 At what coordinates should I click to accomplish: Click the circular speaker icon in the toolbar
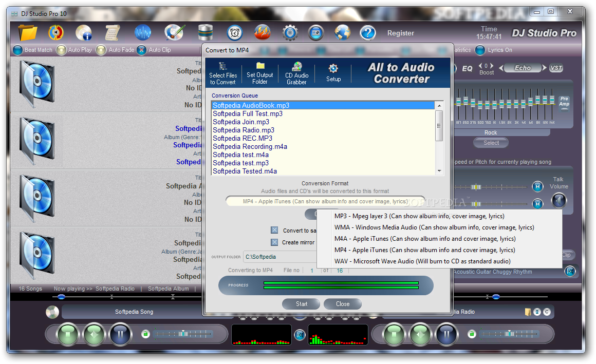[x=56, y=33]
